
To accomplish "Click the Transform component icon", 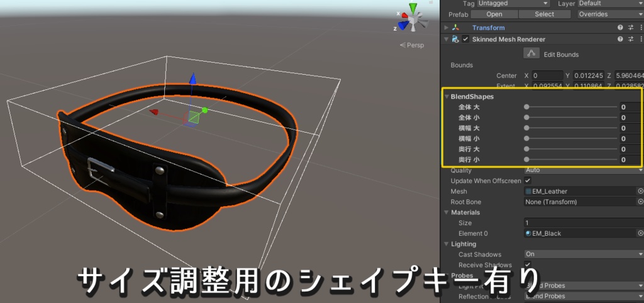I will click(x=455, y=28).
